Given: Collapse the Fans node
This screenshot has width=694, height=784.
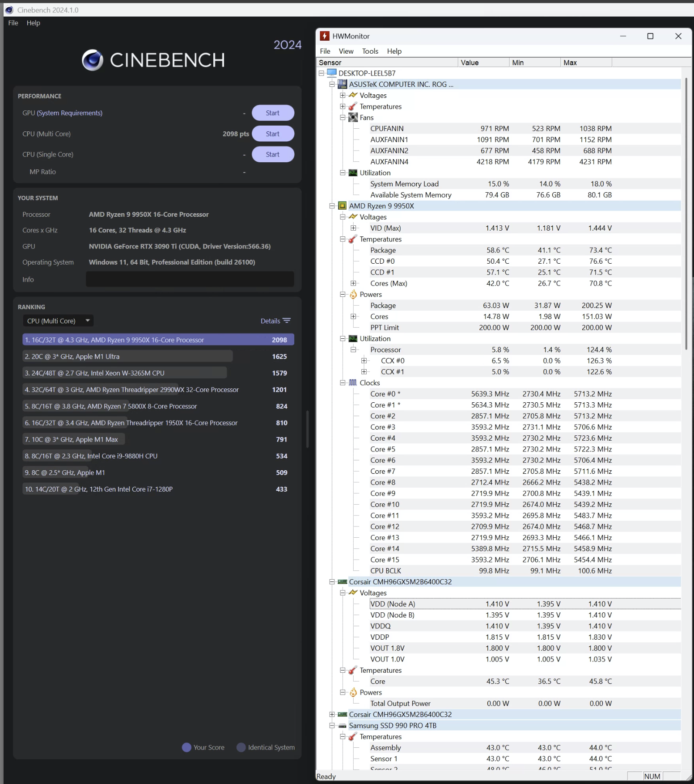Looking at the screenshot, I should pos(343,117).
